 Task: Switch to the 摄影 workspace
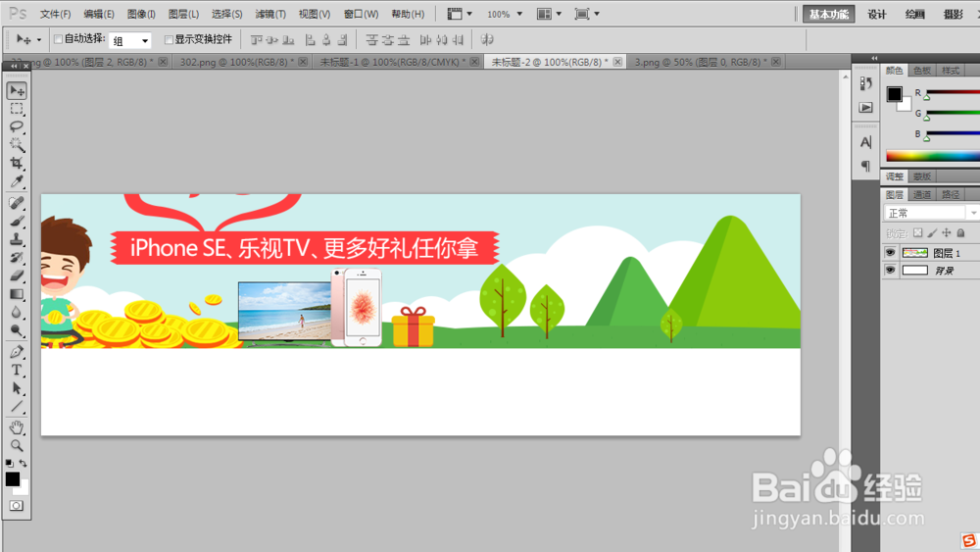(954, 15)
